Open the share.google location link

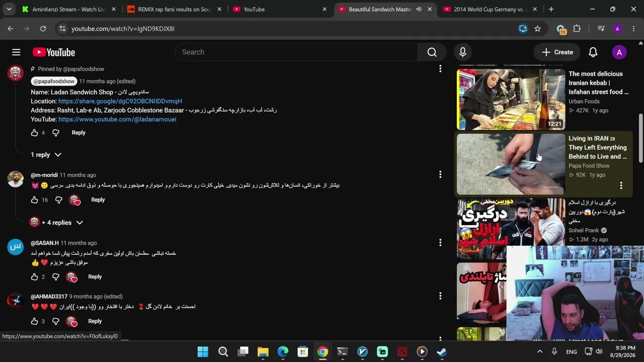pyautogui.click(x=120, y=101)
